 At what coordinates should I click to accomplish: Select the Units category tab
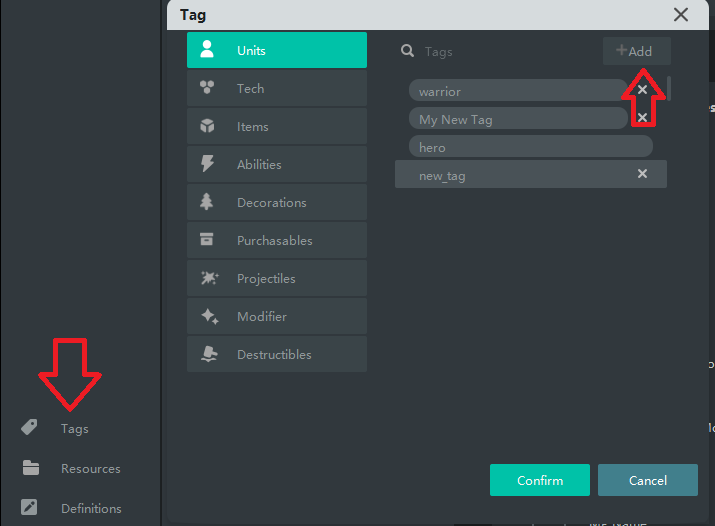pyautogui.click(x=277, y=50)
